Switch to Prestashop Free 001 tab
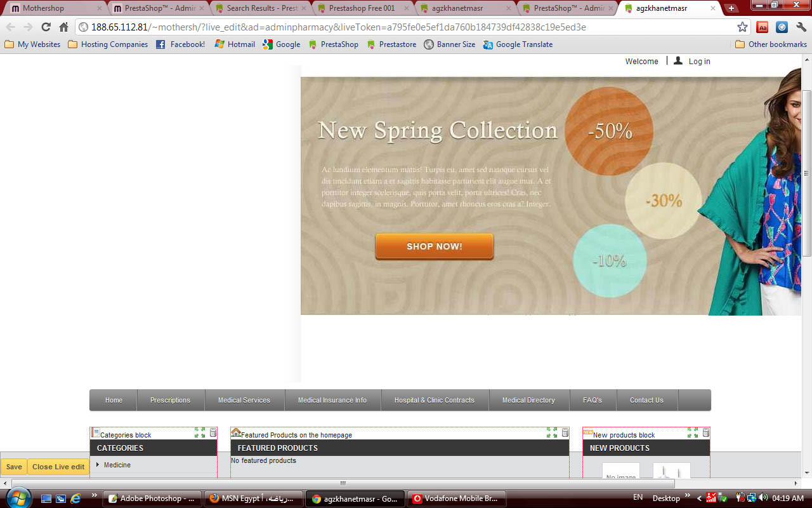The height and width of the screenshot is (508, 812). (362, 8)
